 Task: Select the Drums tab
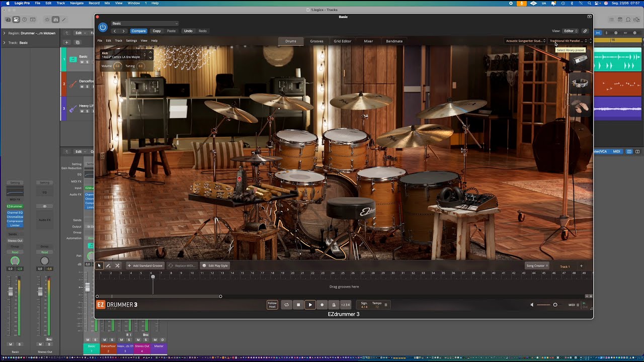click(x=291, y=41)
